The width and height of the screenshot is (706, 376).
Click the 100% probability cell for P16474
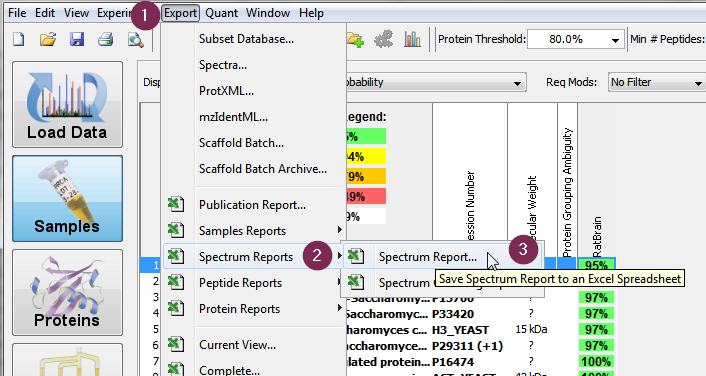(x=597, y=362)
